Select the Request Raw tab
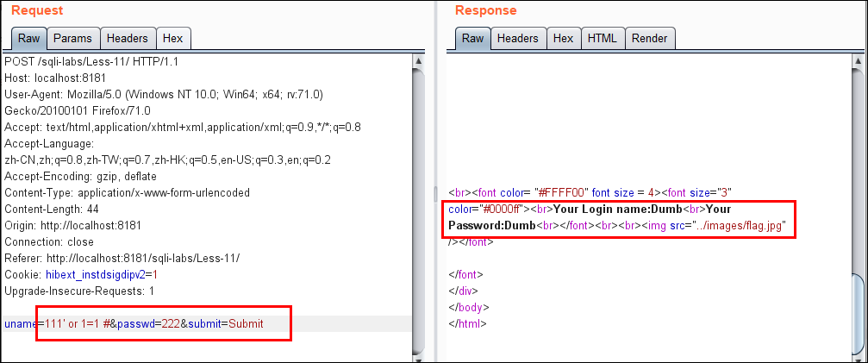Viewport: 868px width, 363px height. pos(28,38)
